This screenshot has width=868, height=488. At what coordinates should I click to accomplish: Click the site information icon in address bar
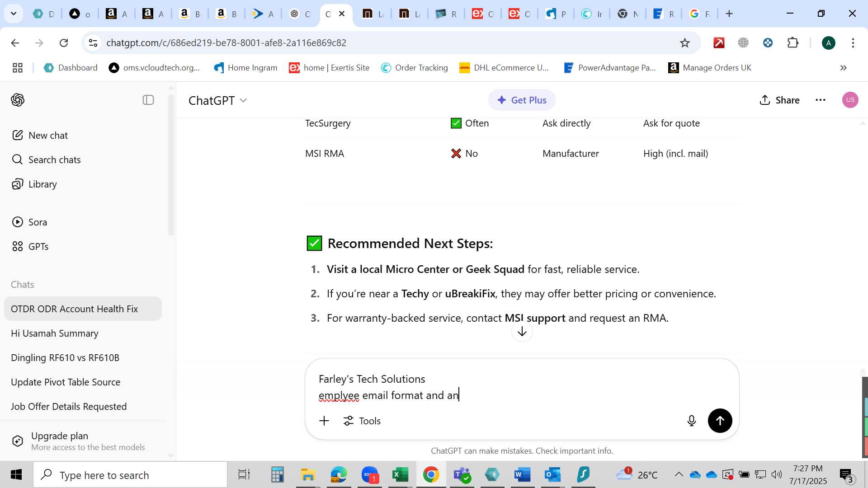point(93,43)
